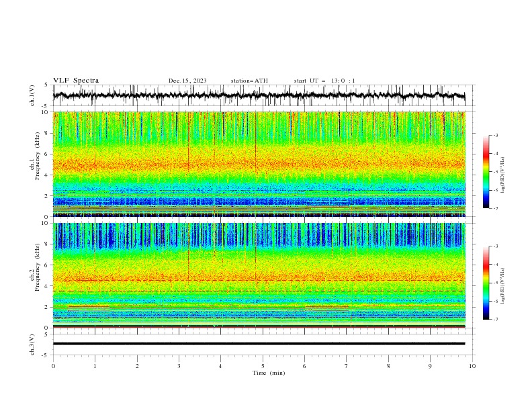
Task: Click the time axis tick label '0'
Action: [53, 366]
